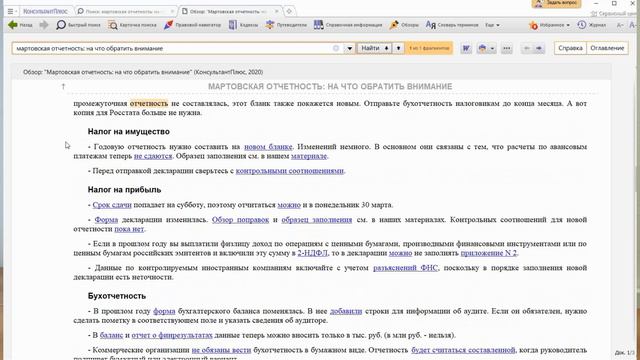Open the 'материале' link
Screen dimensions: 640x360
click(x=309, y=156)
